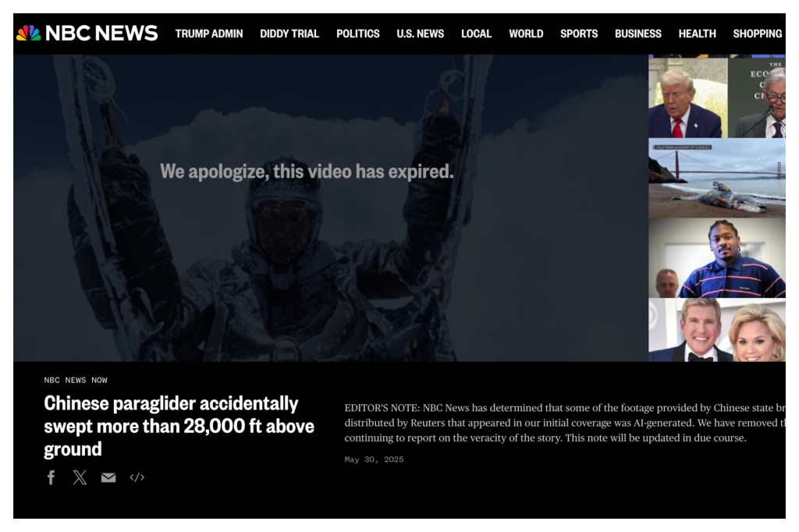799x532 pixels.
Task: Open the WORLD news section
Action: [526, 34]
